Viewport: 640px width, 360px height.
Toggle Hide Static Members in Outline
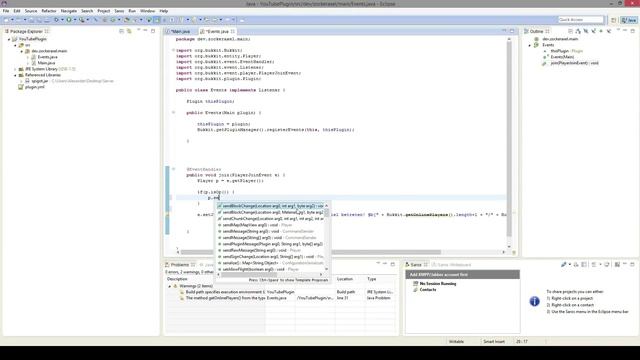(x=593, y=31)
